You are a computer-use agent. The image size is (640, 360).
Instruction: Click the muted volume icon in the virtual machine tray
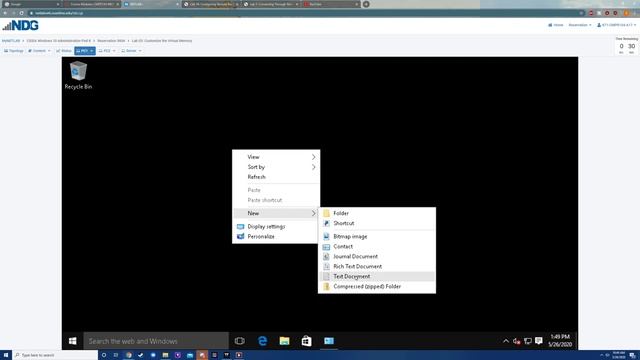point(517,341)
